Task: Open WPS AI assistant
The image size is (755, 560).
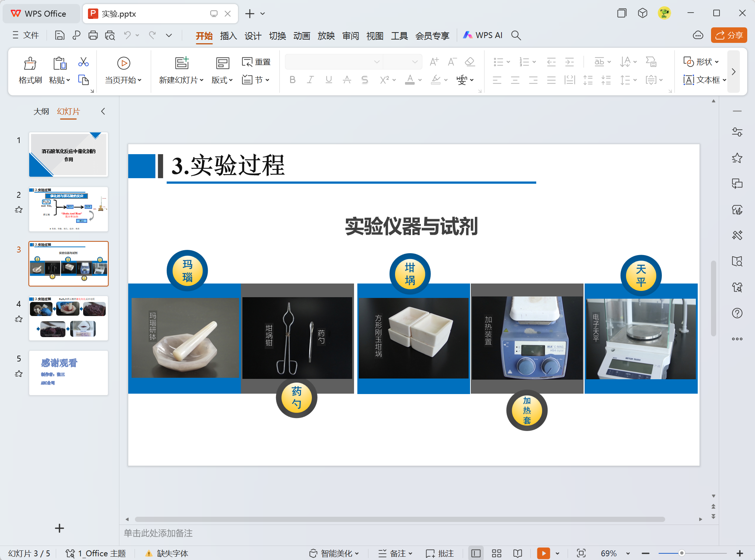Action: pos(483,35)
